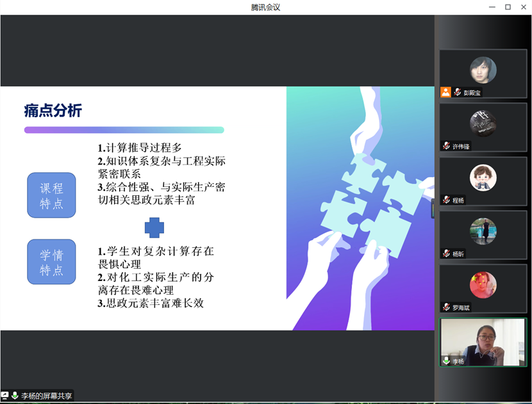Viewport: 532px width, 404px height.
Task: Click the screen share icon in bottom status label
Action: 4,396
